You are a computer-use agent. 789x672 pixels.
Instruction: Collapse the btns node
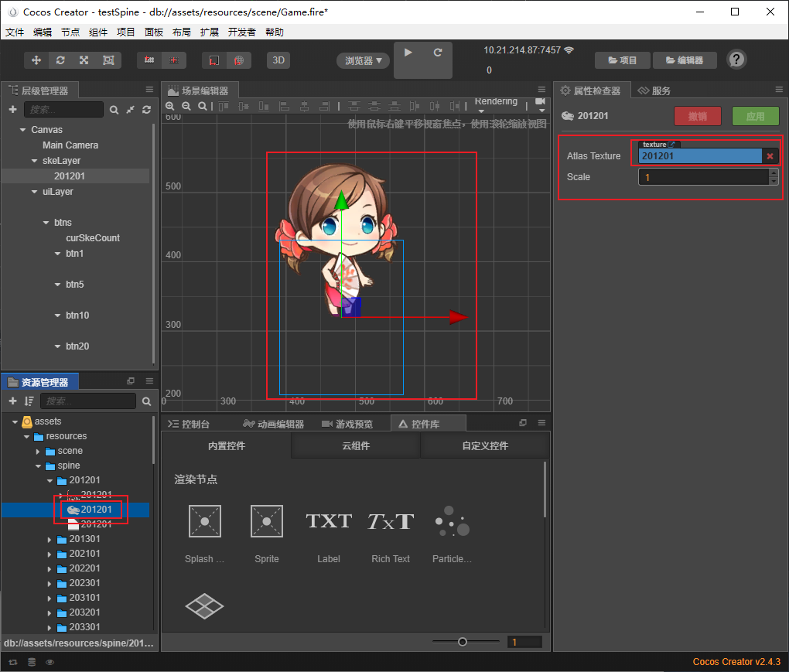click(x=46, y=222)
